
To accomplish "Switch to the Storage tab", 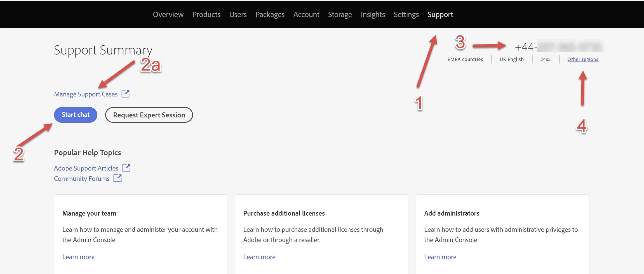I will pos(340,15).
